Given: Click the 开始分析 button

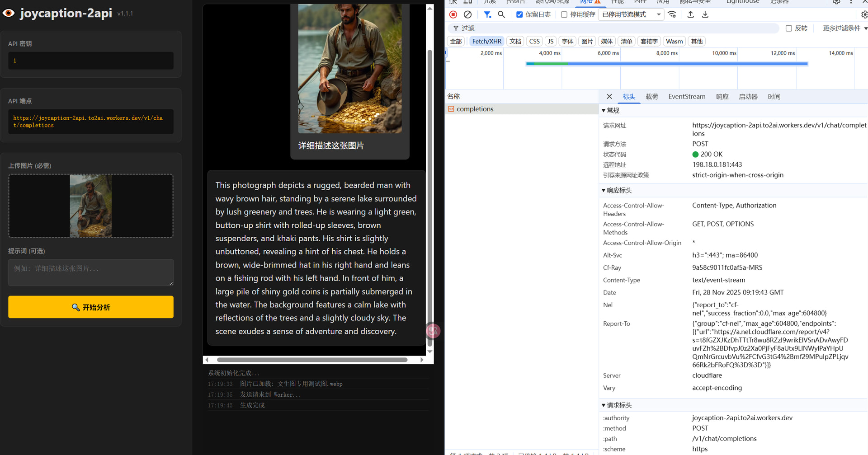Looking at the screenshot, I should click(x=91, y=307).
